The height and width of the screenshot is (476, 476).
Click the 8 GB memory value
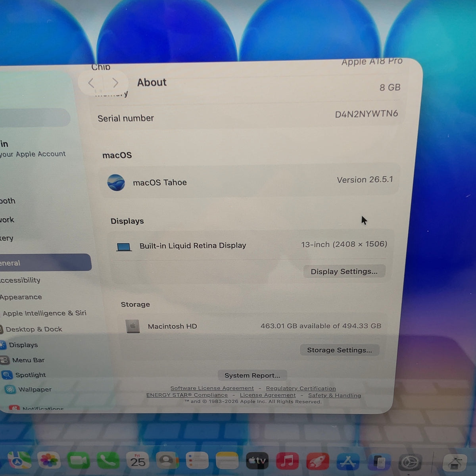[x=390, y=87]
